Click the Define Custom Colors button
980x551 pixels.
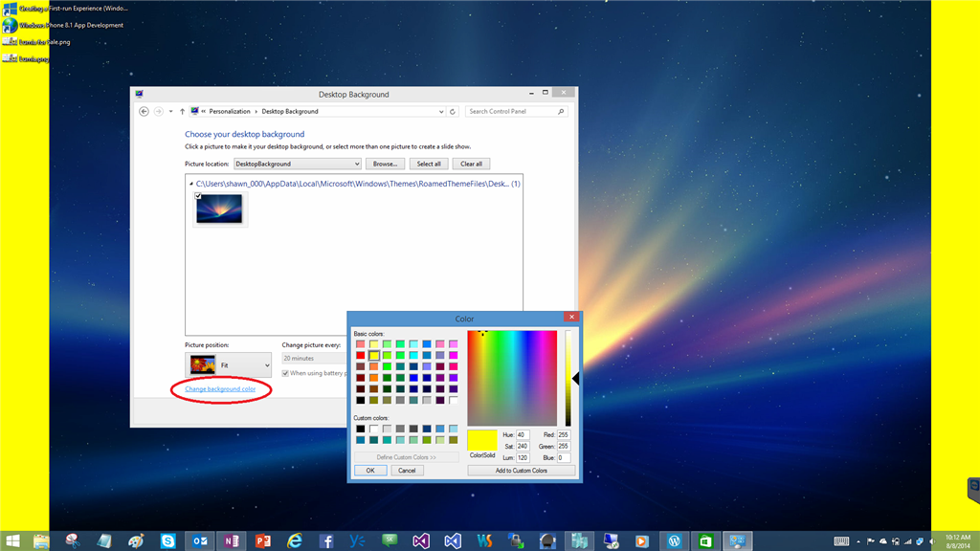pyautogui.click(x=406, y=457)
